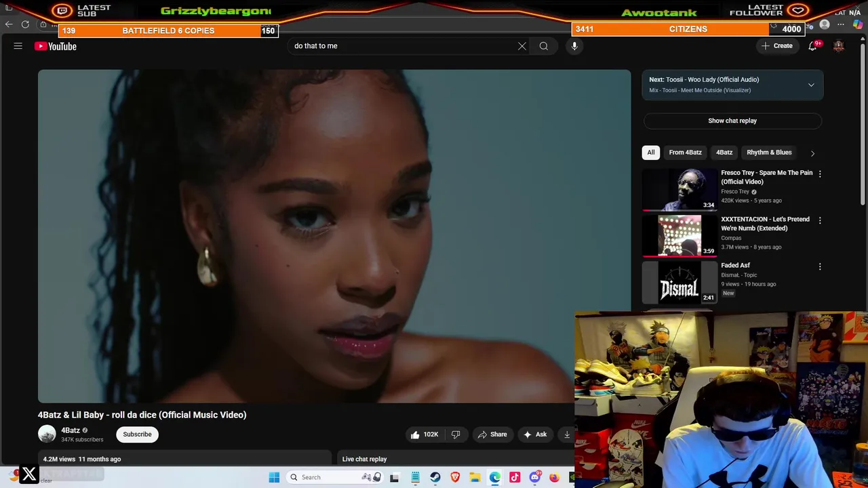Image resolution: width=868 pixels, height=488 pixels.
Task: Open Task View in the taskbar
Action: [x=394, y=477]
